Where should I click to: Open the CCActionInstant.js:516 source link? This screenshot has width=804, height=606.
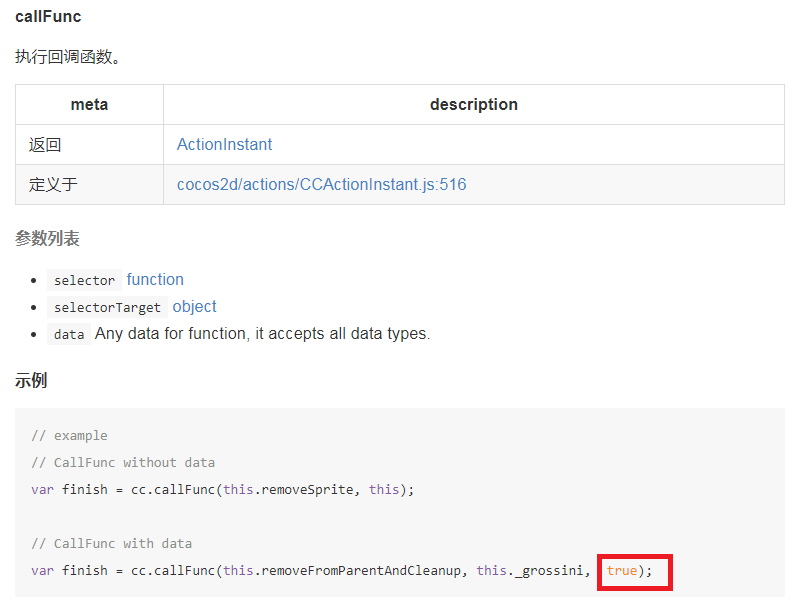coord(321,185)
